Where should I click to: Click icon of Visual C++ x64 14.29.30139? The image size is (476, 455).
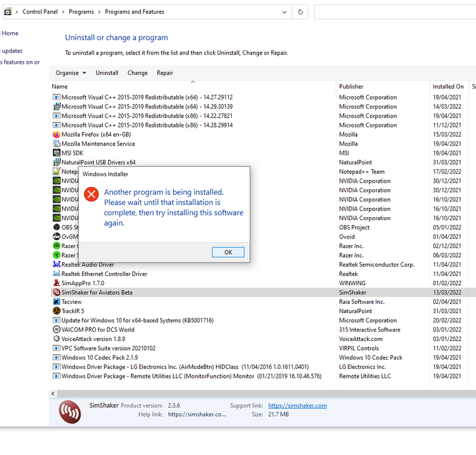[x=56, y=106]
